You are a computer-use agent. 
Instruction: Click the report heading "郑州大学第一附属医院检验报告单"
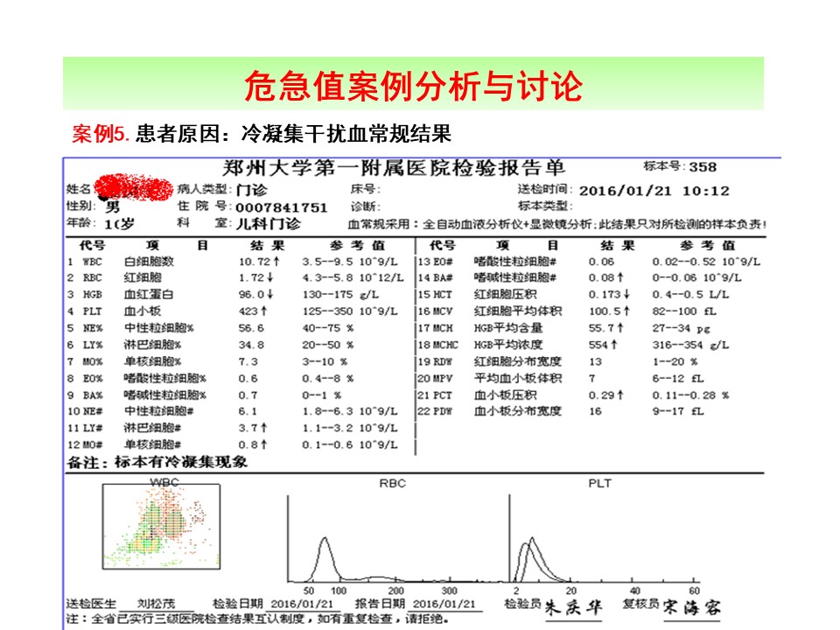tap(394, 168)
